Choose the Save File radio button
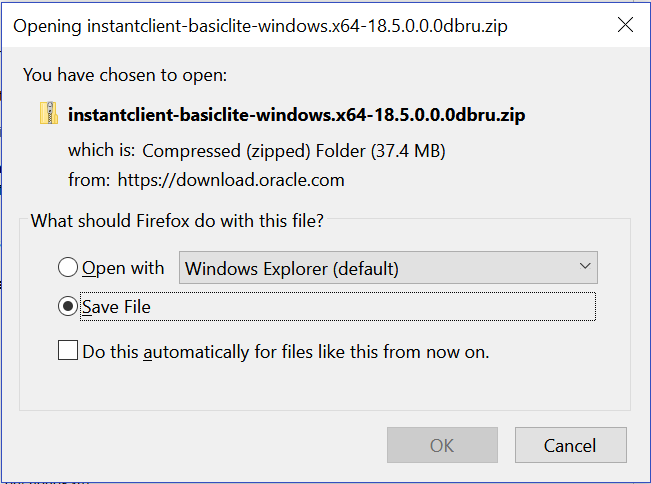 click(68, 307)
